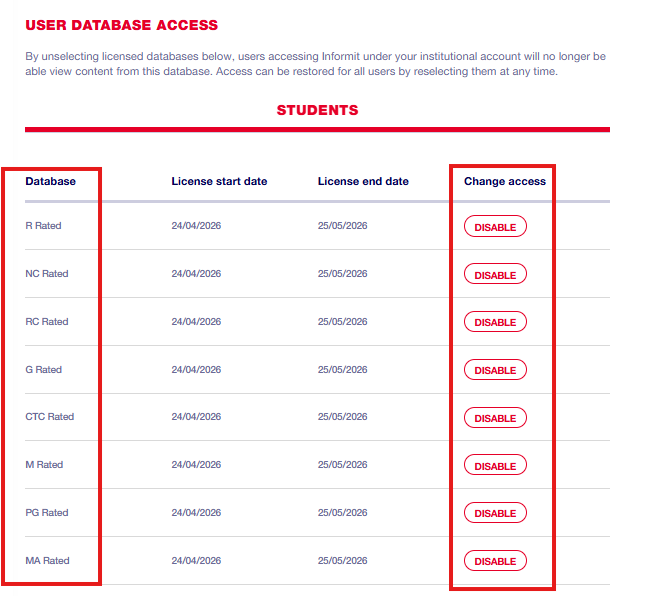Viewport: 649px width, 596px height.
Task: Click the NC Rated database name
Action: click(x=46, y=274)
